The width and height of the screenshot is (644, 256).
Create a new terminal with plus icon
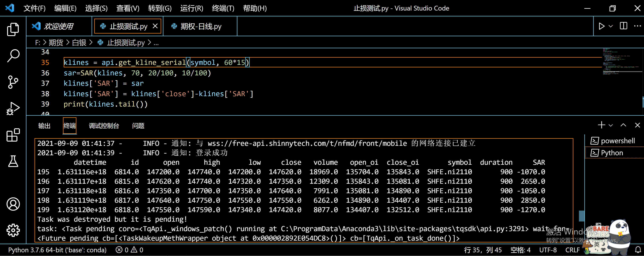(x=601, y=125)
